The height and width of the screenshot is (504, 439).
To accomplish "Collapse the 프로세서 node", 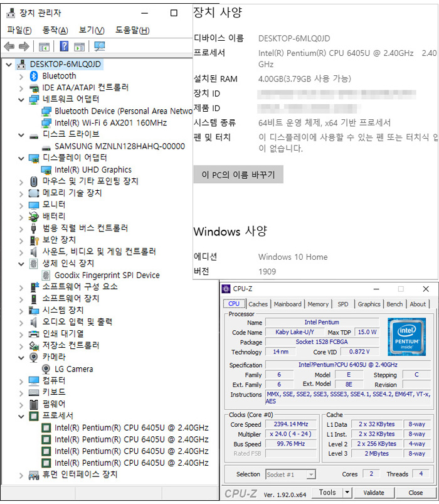I will pos(21,416).
